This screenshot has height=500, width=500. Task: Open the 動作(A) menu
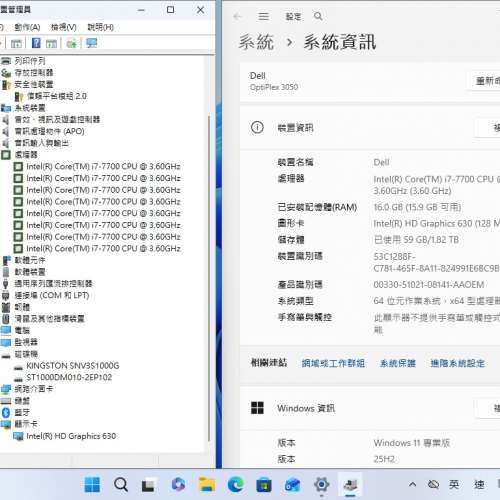point(27,27)
